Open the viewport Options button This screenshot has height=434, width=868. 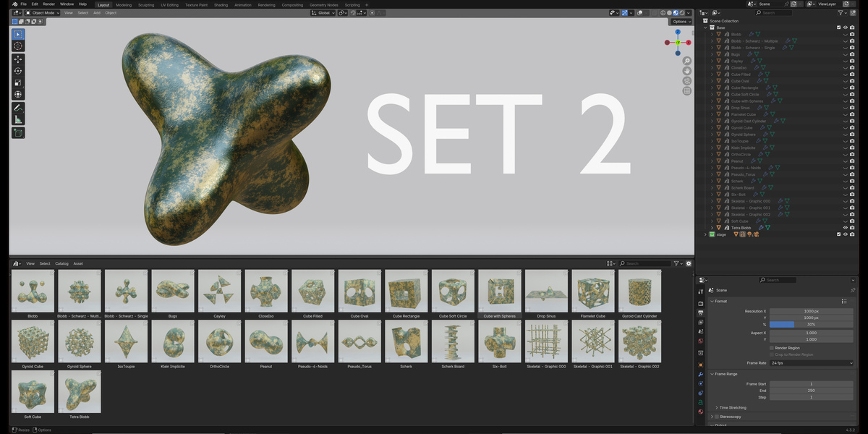point(681,21)
